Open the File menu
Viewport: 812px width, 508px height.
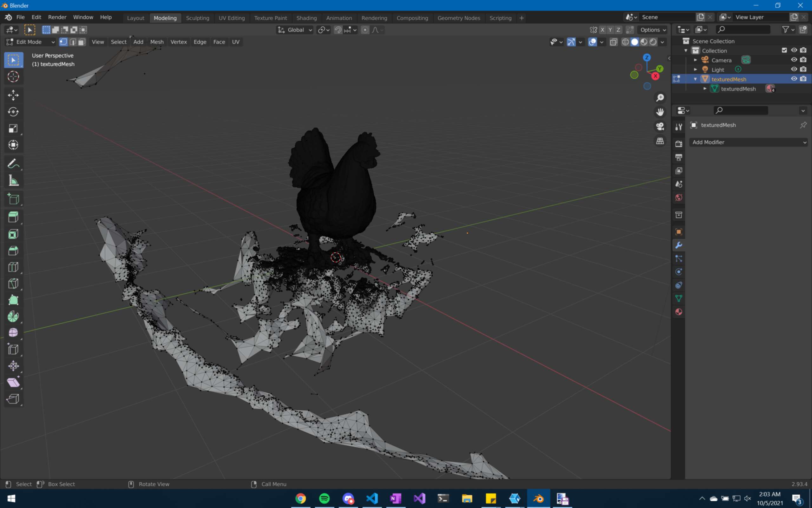tap(21, 17)
